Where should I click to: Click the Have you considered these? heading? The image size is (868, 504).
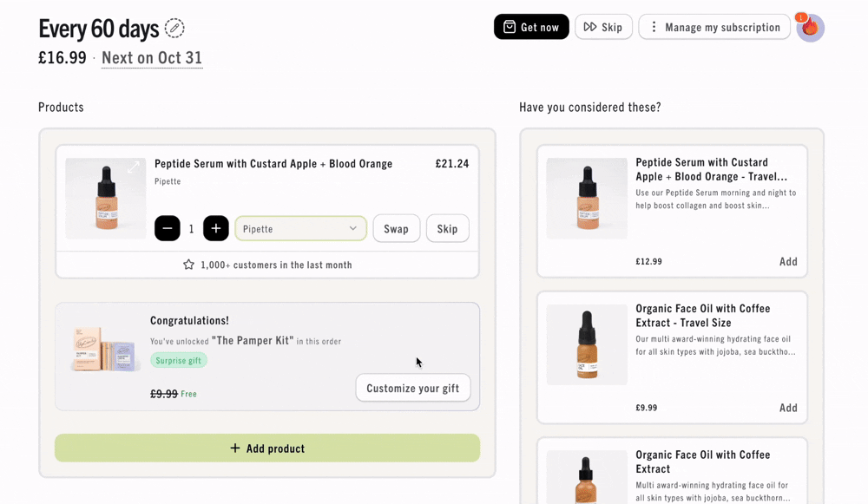click(x=590, y=108)
